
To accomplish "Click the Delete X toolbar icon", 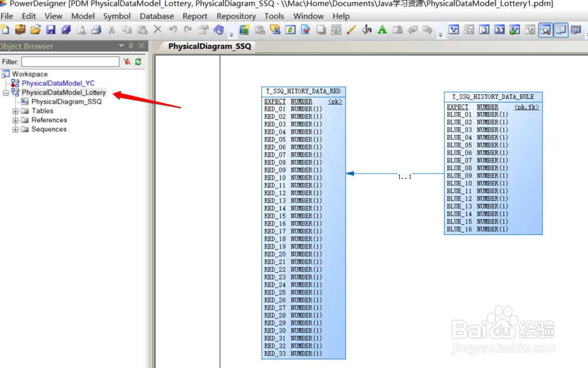I will pos(158,29).
